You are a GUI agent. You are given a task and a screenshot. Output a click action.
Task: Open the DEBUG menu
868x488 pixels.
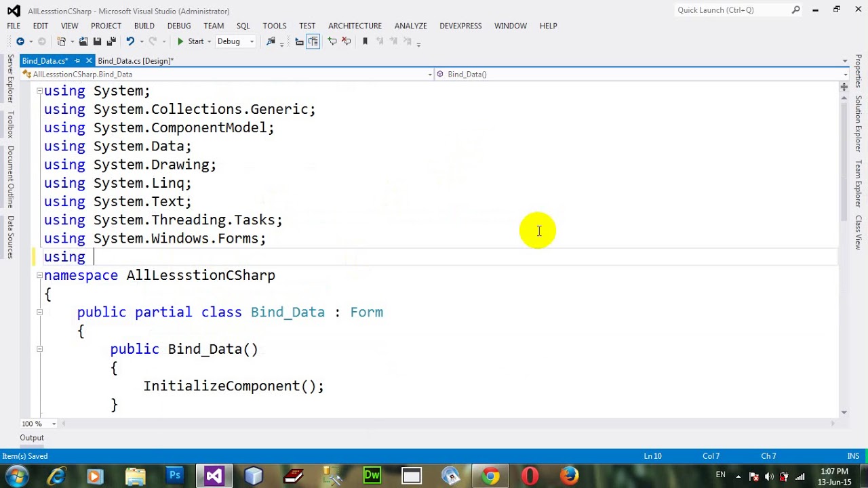tap(179, 26)
